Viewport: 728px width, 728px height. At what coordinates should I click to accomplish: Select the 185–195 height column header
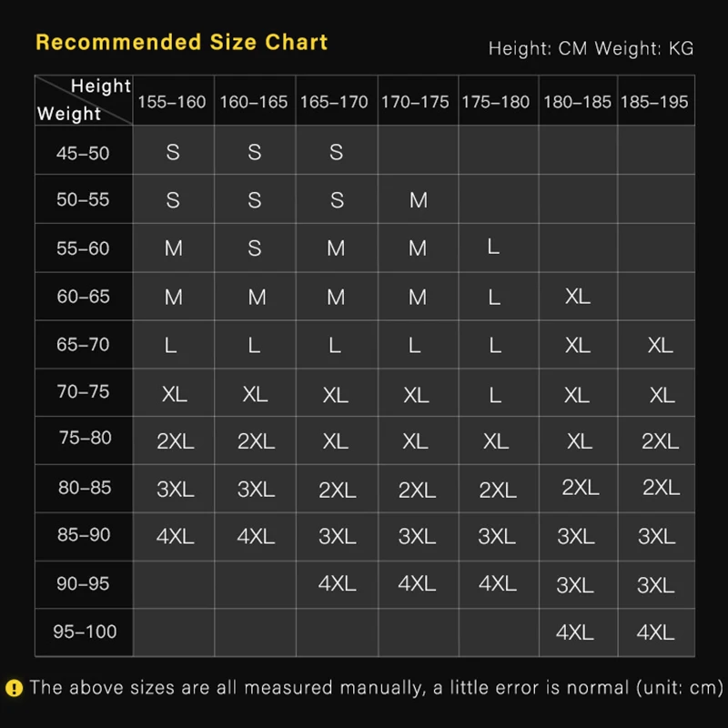tap(654, 102)
